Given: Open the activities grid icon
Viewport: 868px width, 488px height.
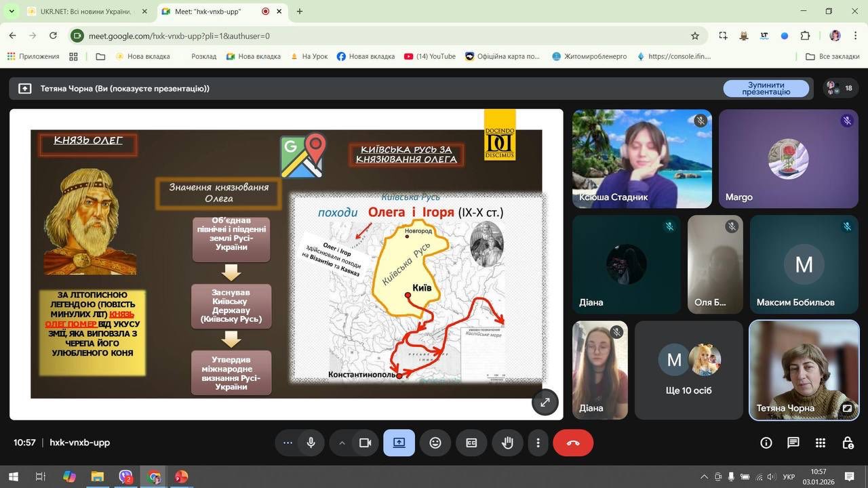Looking at the screenshot, I should [821, 443].
